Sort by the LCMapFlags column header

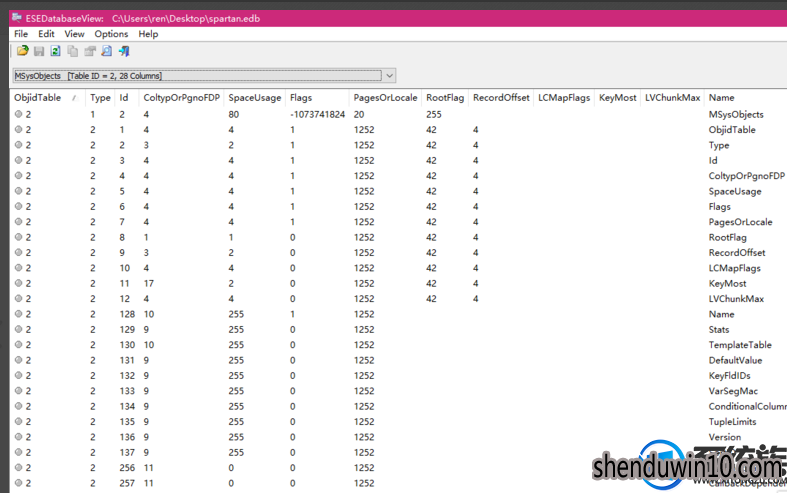click(564, 97)
